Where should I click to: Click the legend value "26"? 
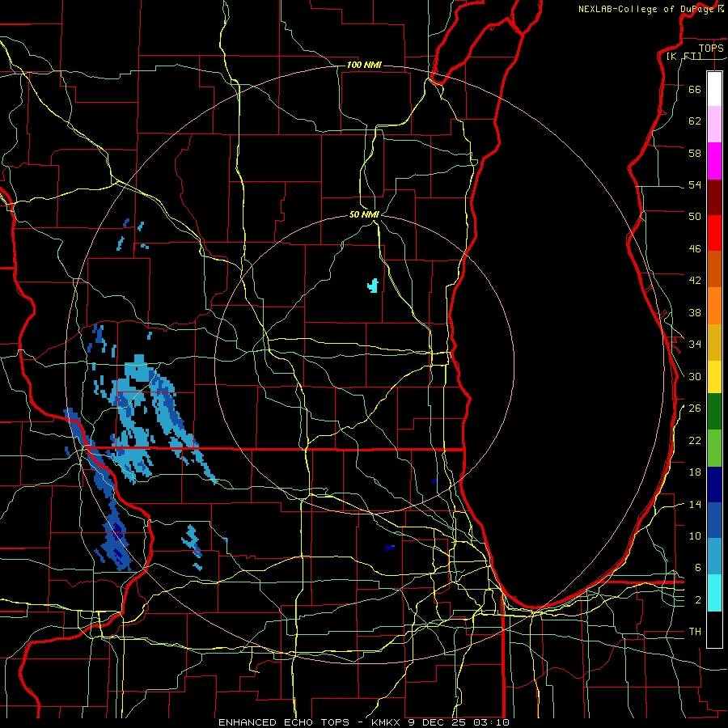695,408
